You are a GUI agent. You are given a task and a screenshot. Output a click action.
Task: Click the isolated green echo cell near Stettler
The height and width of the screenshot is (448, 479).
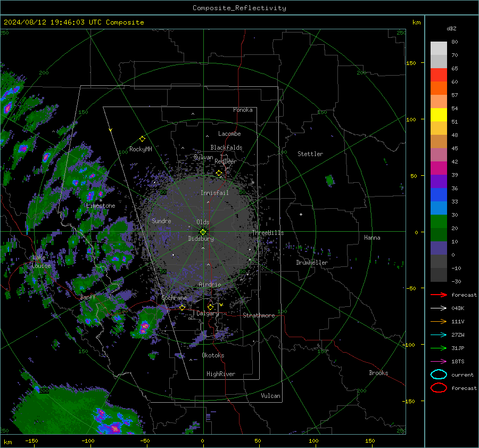330,181
